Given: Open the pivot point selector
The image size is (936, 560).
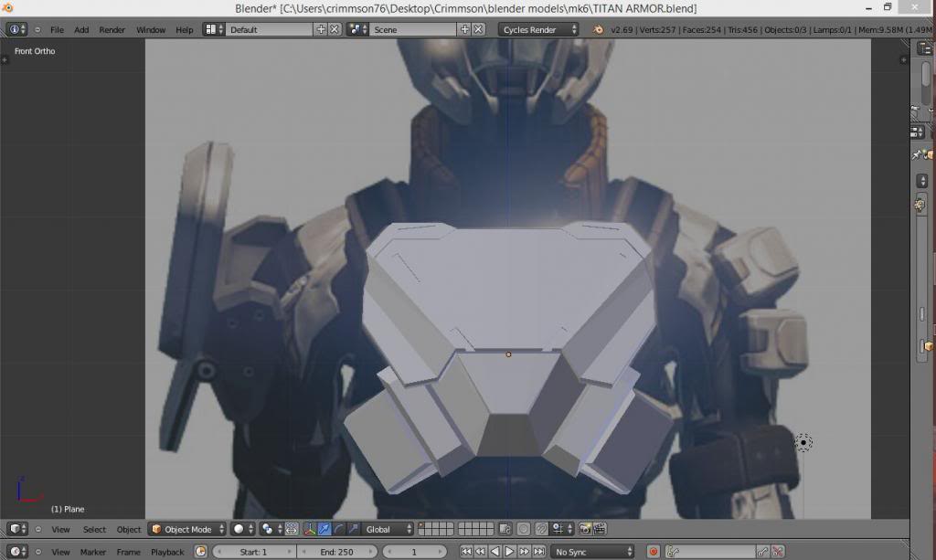Looking at the screenshot, I should coord(271,529).
